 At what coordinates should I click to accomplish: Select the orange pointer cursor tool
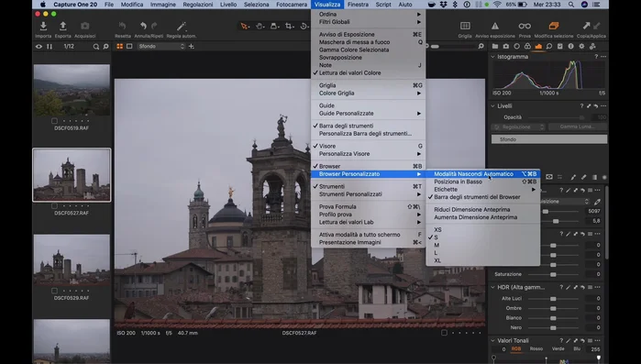(x=245, y=27)
